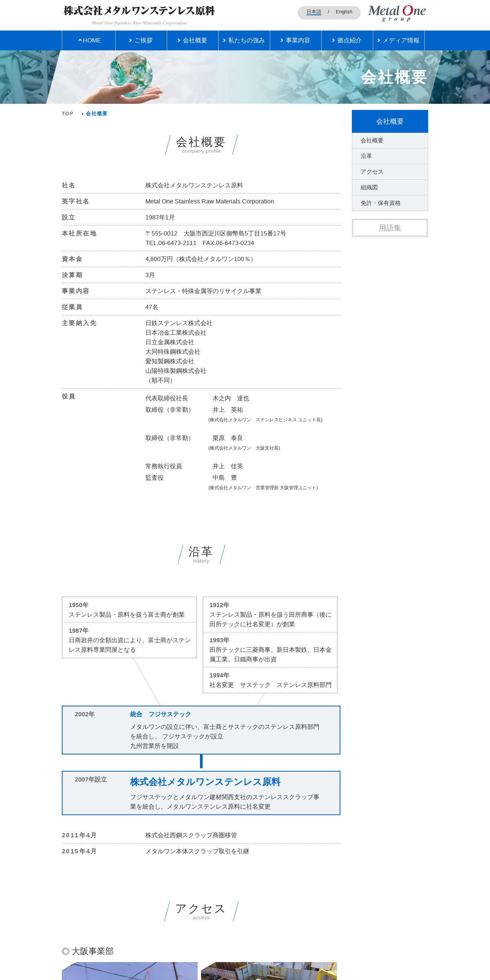Click the 1912年 history entry
The width and height of the screenshot is (490, 980).
click(x=270, y=614)
